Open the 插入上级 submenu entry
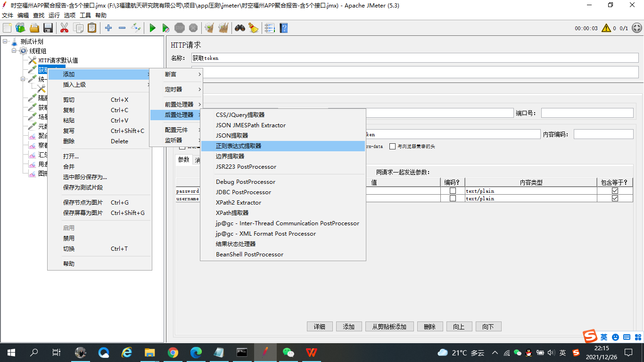Screen dimensions: 644x362 coord(99,85)
